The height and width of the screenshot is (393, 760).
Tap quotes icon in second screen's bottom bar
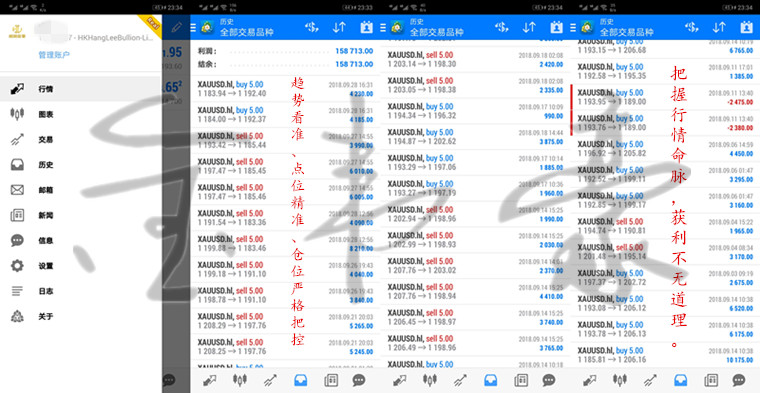(209, 380)
